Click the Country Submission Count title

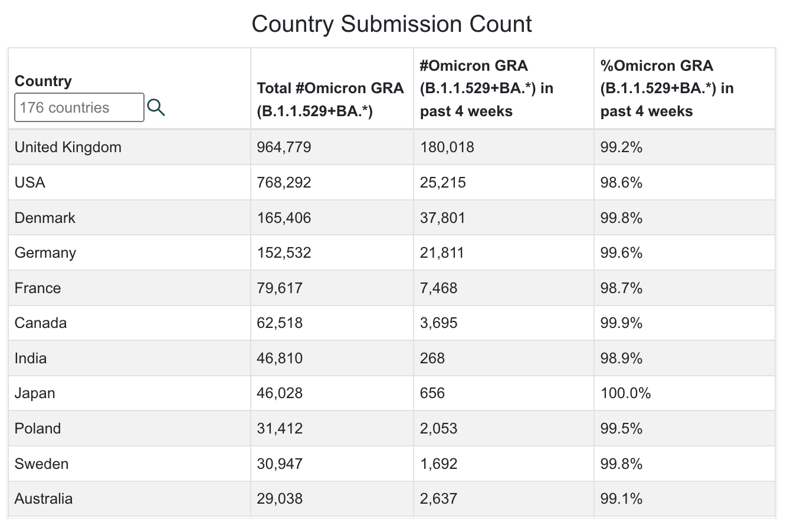[x=392, y=24]
